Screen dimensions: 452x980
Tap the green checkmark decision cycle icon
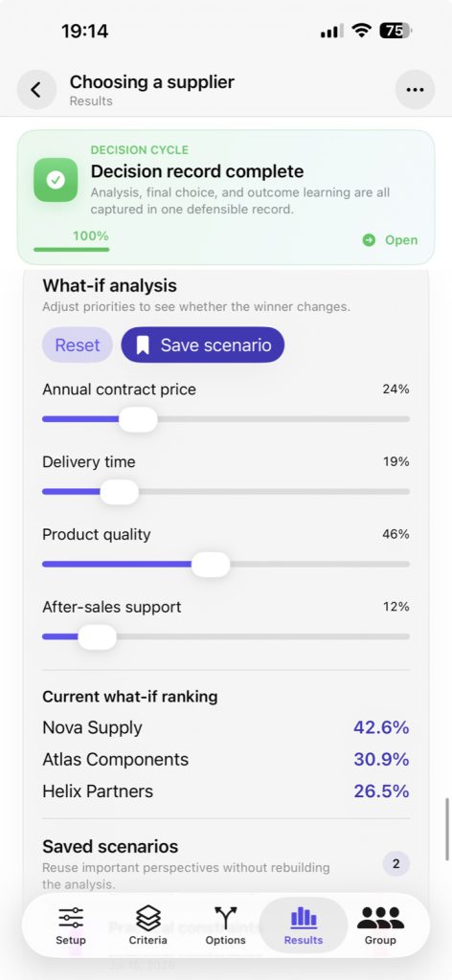(x=56, y=180)
